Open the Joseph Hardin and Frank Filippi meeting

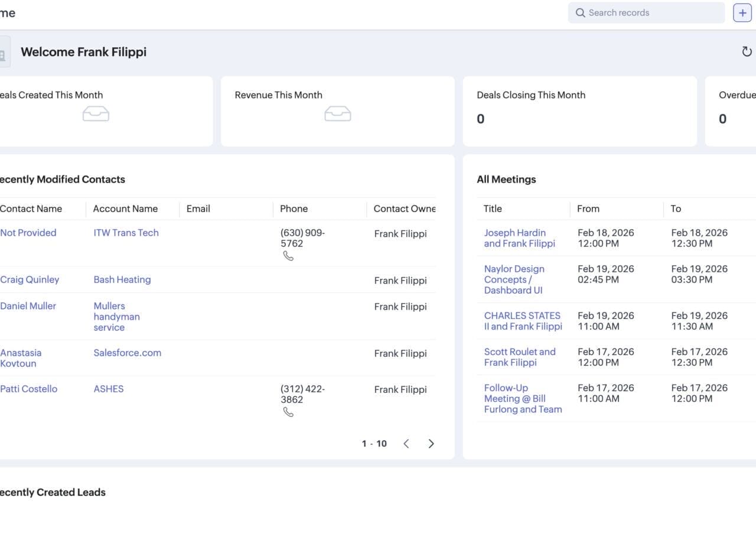click(519, 238)
